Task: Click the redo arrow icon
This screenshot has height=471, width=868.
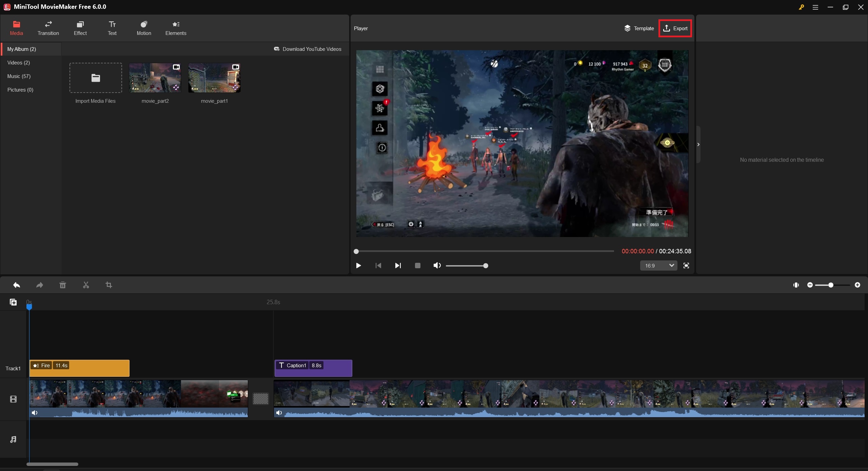Action: click(x=39, y=285)
